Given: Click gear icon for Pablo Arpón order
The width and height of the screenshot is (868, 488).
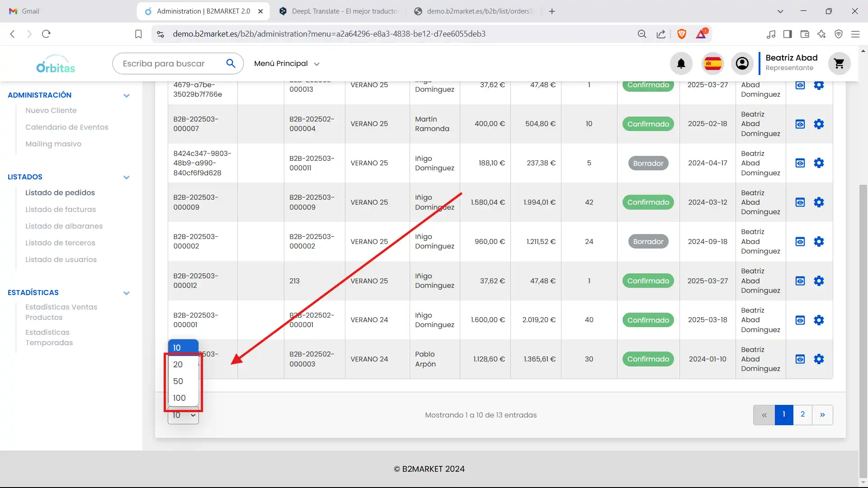Looking at the screenshot, I should [819, 359].
